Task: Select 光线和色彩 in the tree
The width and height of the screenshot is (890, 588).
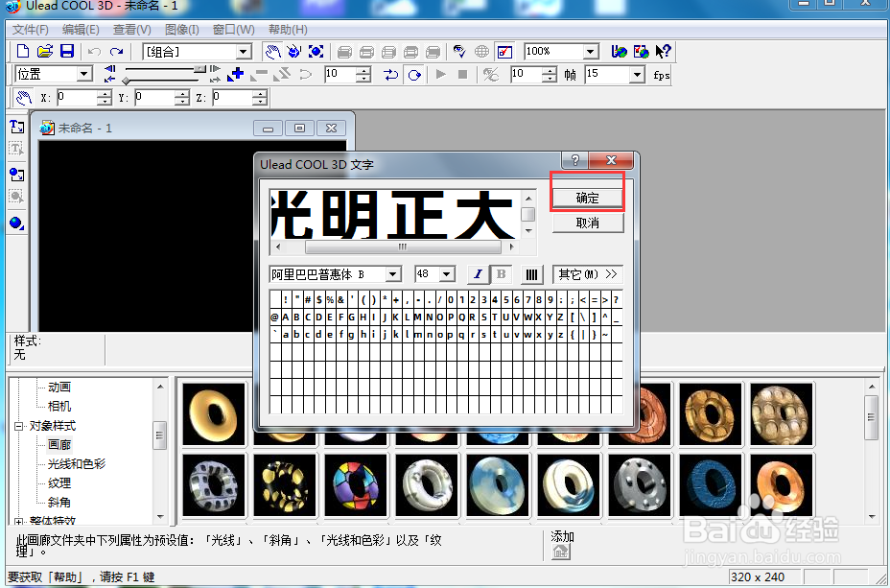Action: tap(77, 464)
